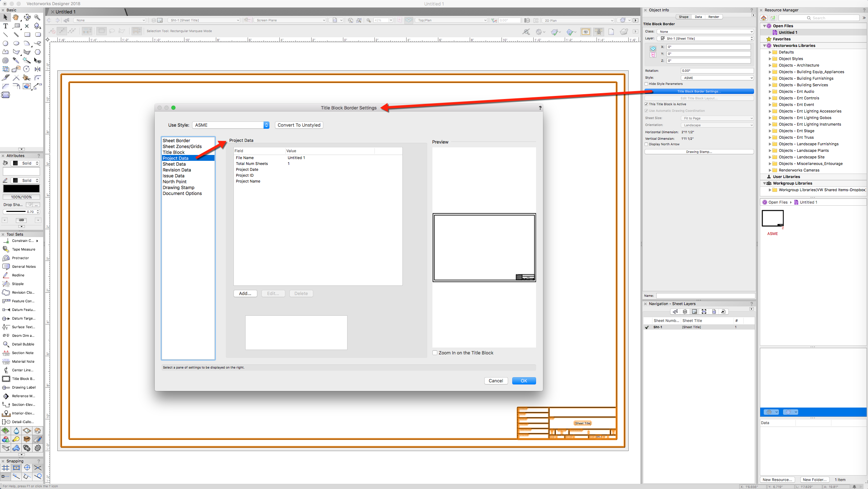
Task: Switch to the Data tab in Object Info
Action: [x=698, y=17]
